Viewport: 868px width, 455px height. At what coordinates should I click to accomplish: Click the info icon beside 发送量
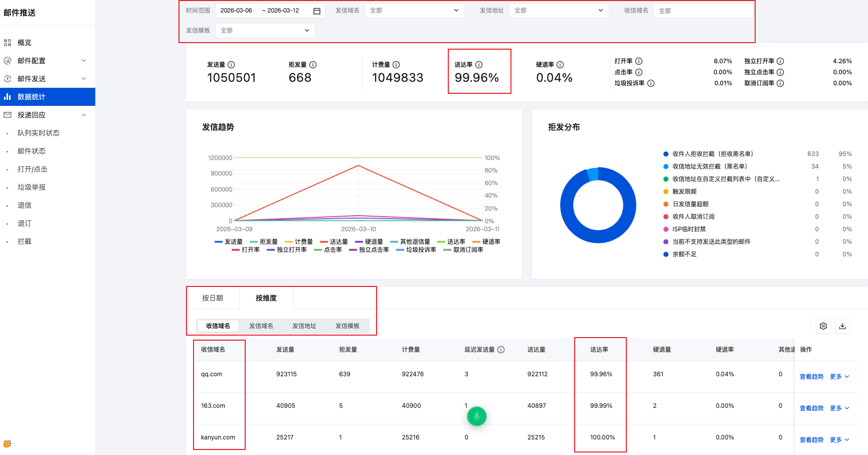231,65
